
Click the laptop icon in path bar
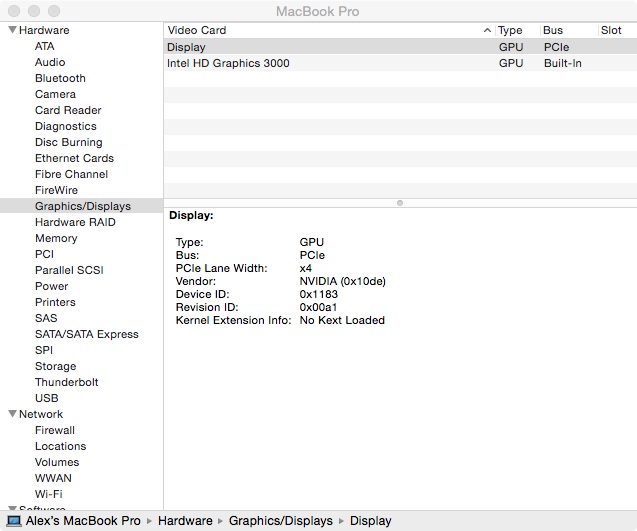tap(14, 521)
